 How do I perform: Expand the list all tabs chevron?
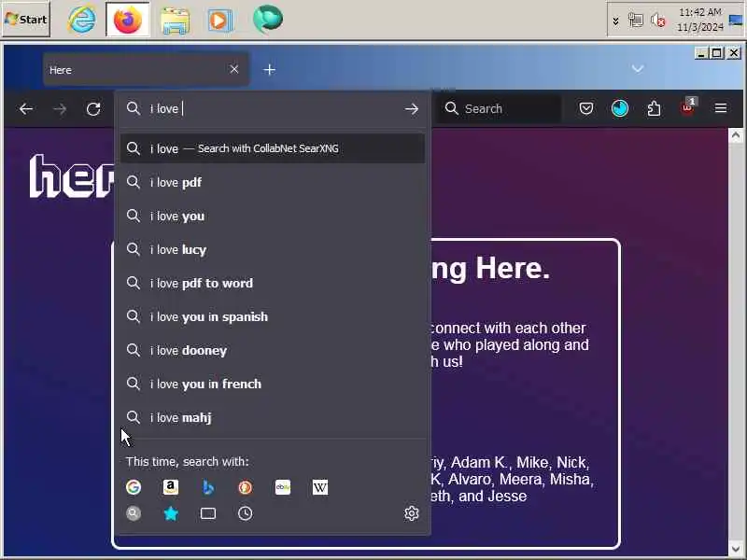(x=638, y=69)
